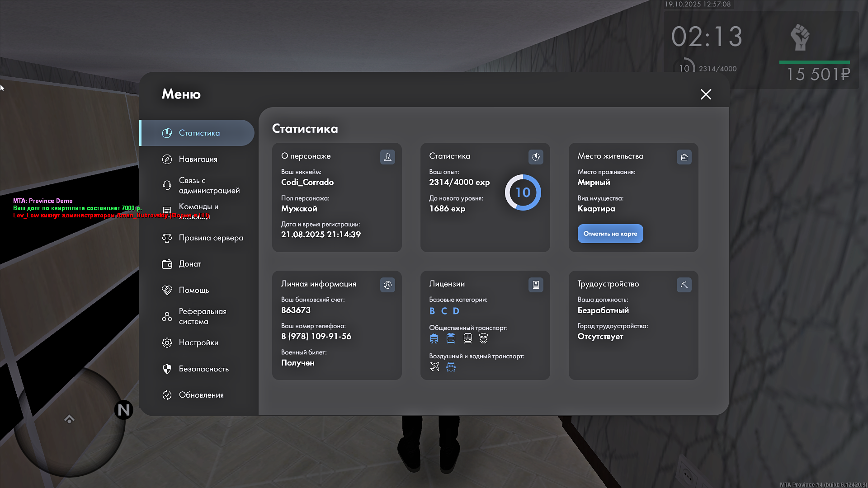Click the ship license icon

tap(451, 367)
